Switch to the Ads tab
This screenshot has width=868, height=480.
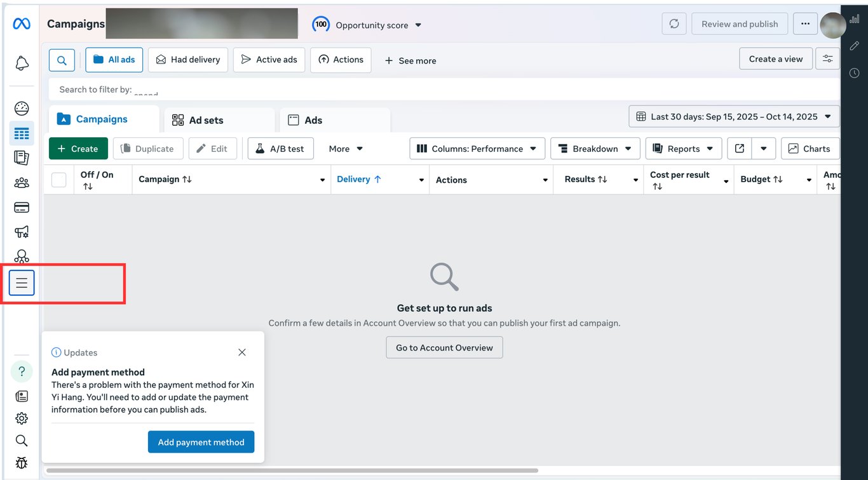point(335,120)
